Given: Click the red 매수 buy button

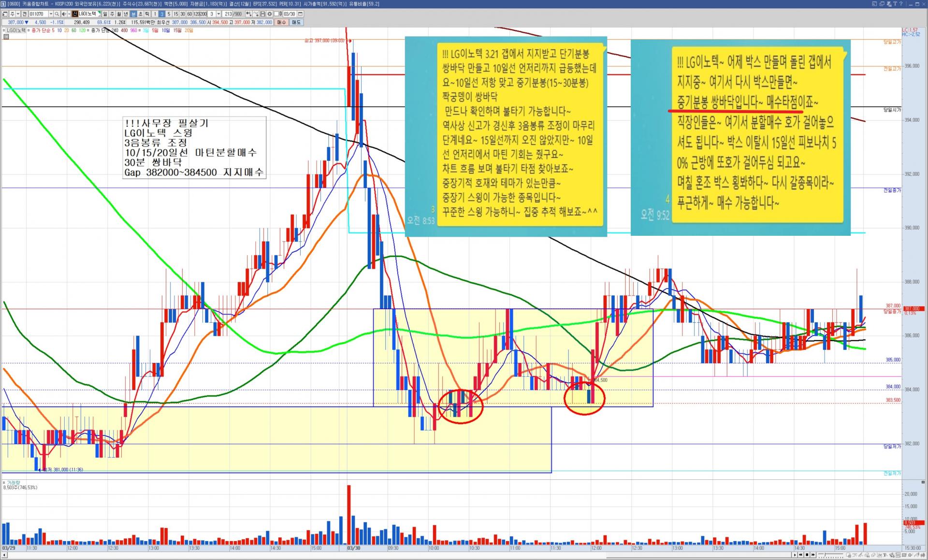Looking at the screenshot, I should [281, 22].
